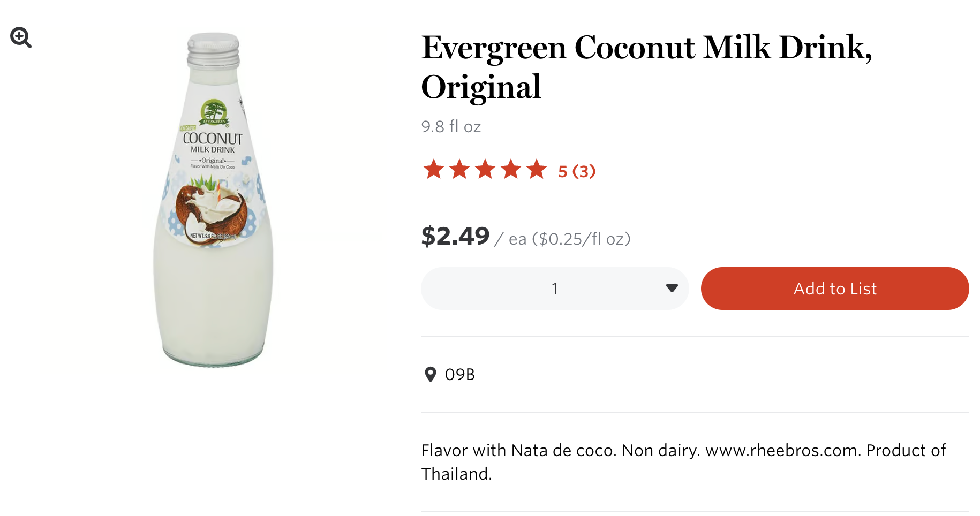Image resolution: width=980 pixels, height=516 pixels.
Task: Click the $0.25/fl oz unit price
Action: [x=581, y=239]
